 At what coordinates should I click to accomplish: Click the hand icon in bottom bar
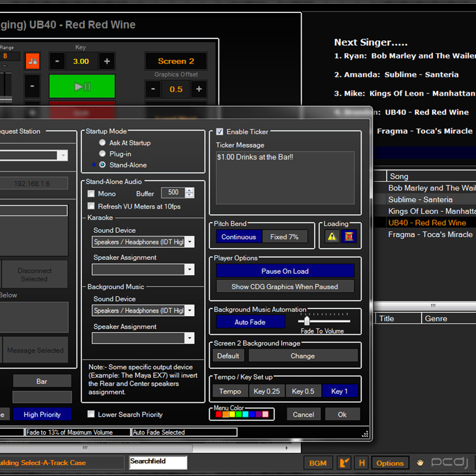420,463
